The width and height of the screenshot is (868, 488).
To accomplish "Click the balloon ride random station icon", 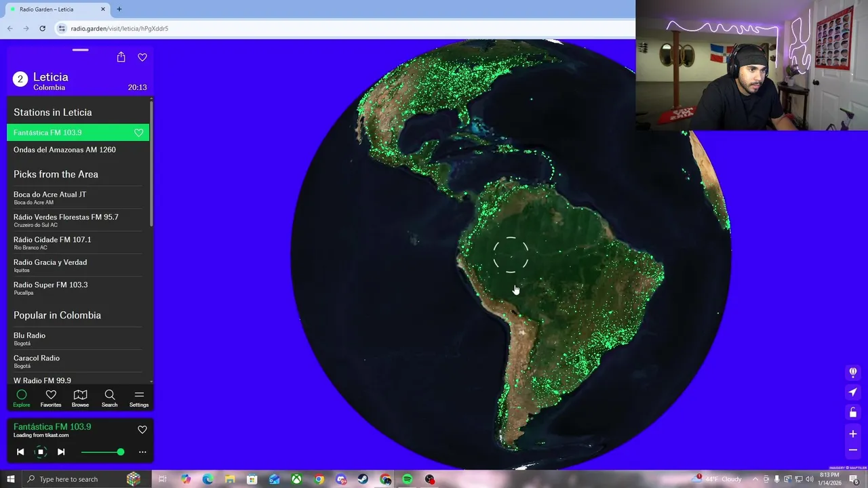I will pos(853,372).
